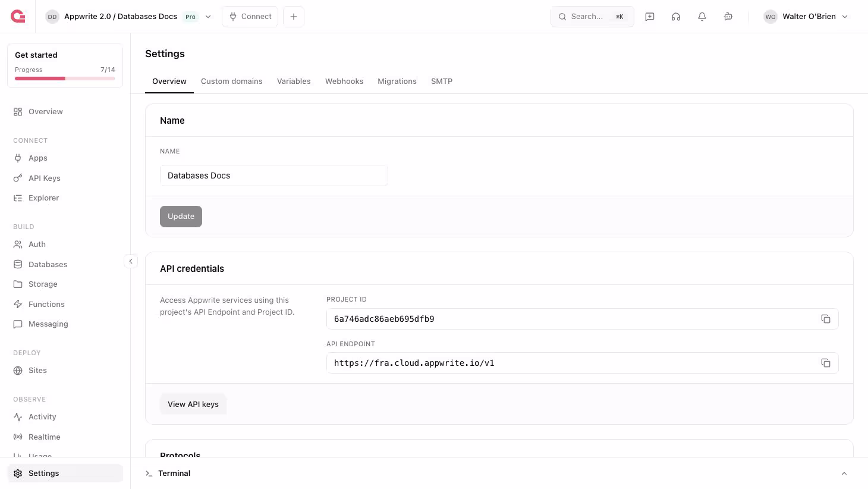Switch to Custom domains tab
This screenshot has height=489, width=868.
tap(232, 81)
